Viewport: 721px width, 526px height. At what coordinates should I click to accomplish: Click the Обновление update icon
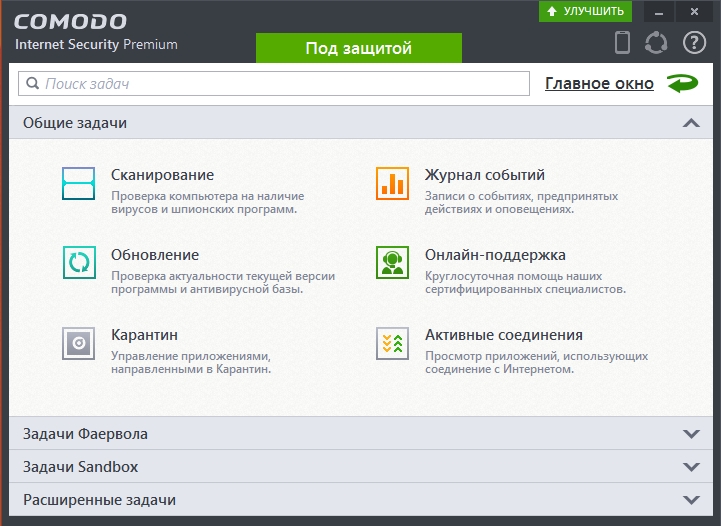pyautogui.click(x=79, y=263)
